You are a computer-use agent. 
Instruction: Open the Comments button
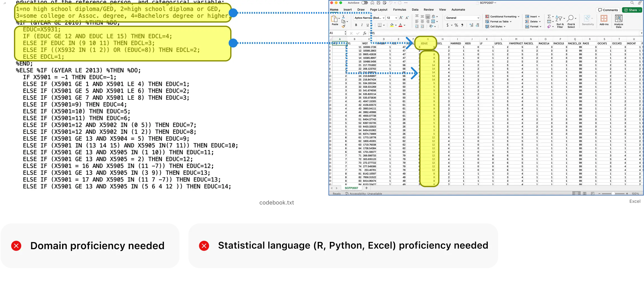(x=608, y=10)
